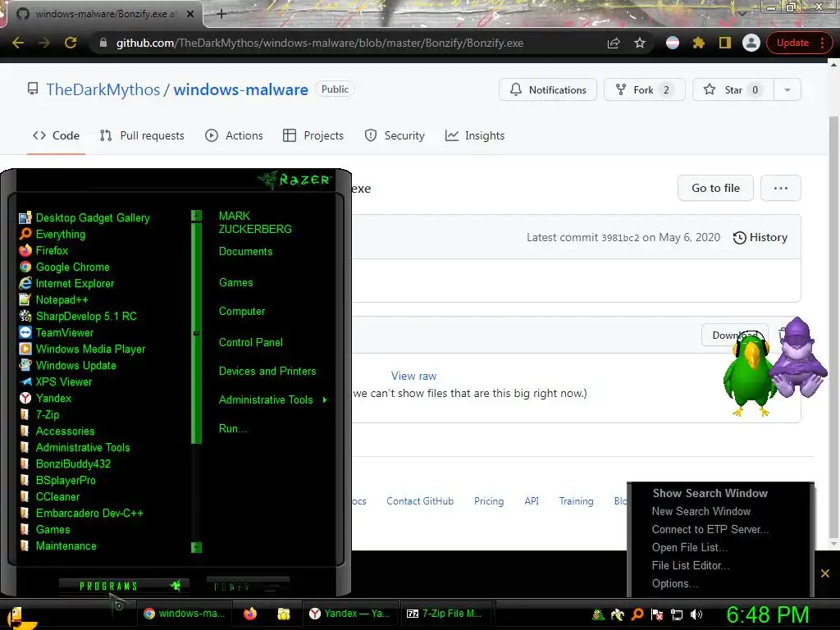Open Chrome profile avatar

pos(751,43)
